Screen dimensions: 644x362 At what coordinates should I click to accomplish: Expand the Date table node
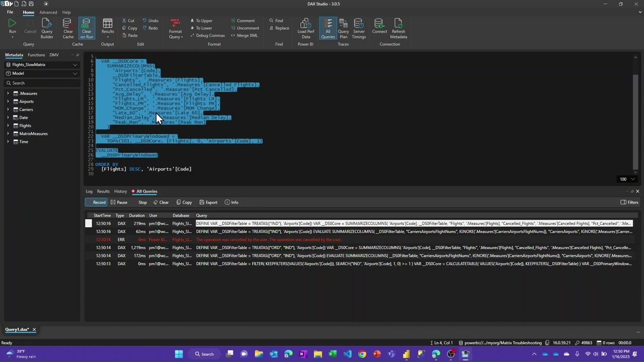click(8, 118)
